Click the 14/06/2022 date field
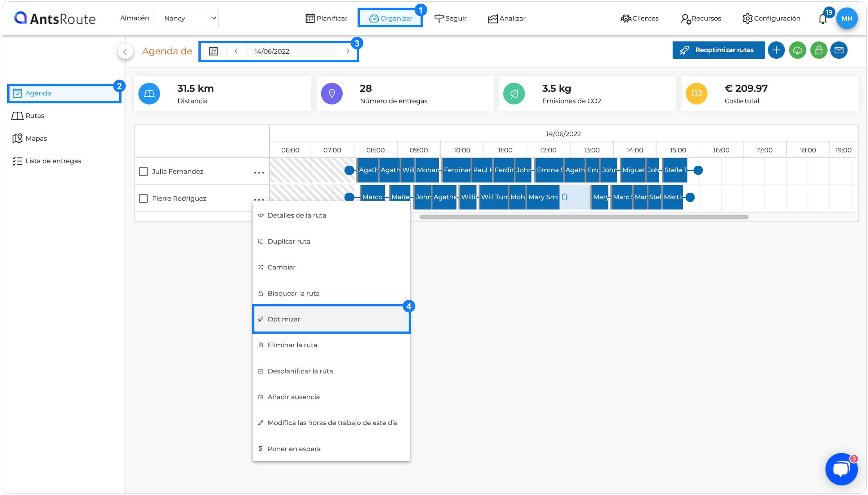This screenshot has width=868, height=495. tap(292, 51)
